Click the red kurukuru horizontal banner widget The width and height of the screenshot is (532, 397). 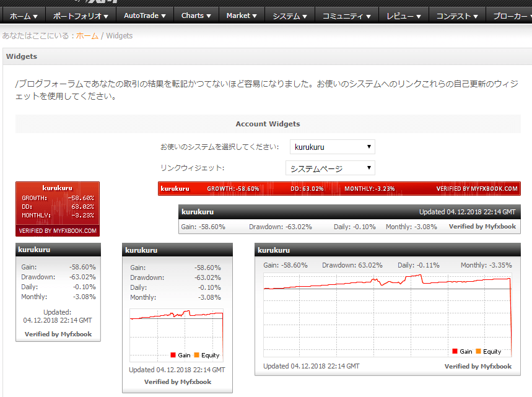[x=339, y=189]
